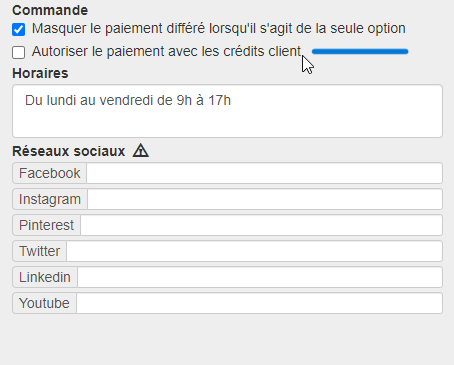Focus the Linkedin URL input field

[x=260, y=277]
